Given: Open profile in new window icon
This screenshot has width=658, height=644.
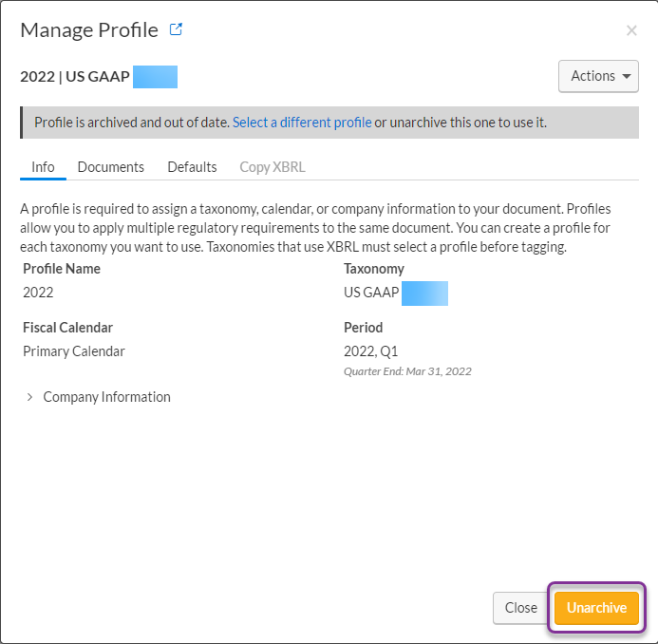Looking at the screenshot, I should tap(176, 29).
